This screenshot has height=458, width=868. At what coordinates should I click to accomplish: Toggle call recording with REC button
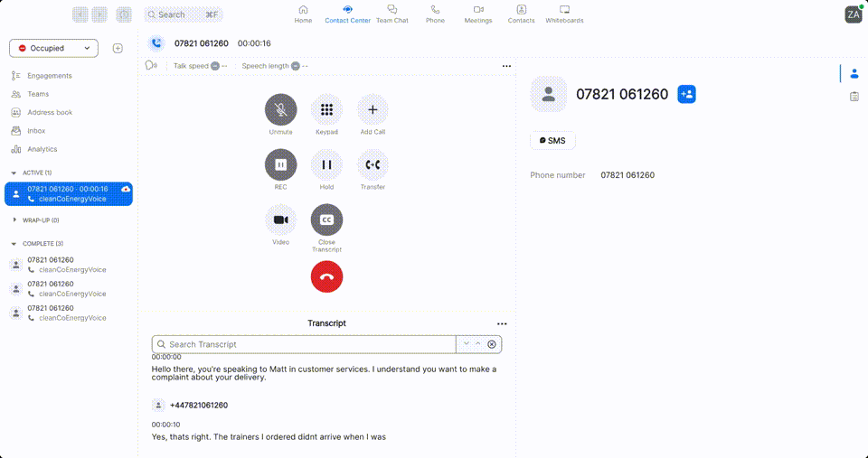click(x=280, y=165)
